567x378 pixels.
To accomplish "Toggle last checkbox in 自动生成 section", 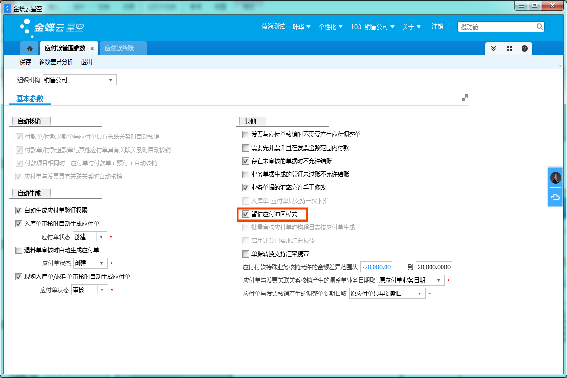I will [x=18, y=277].
